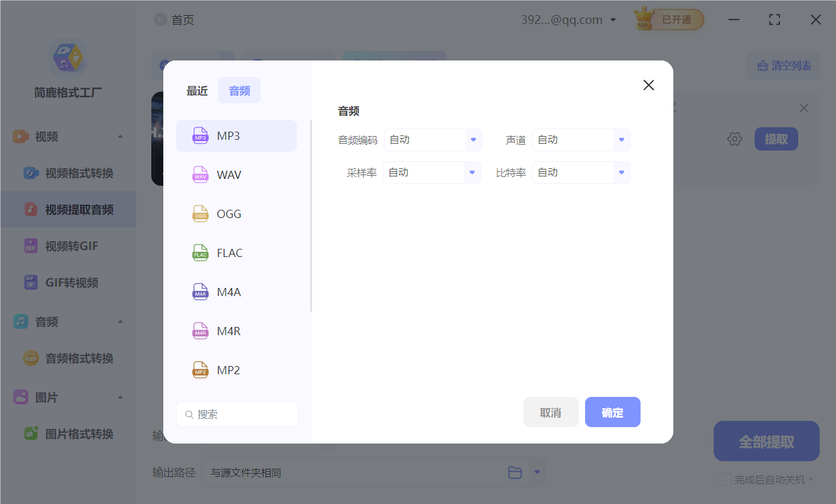Open the 音频编码 dropdown
836x504 pixels.
click(433, 139)
